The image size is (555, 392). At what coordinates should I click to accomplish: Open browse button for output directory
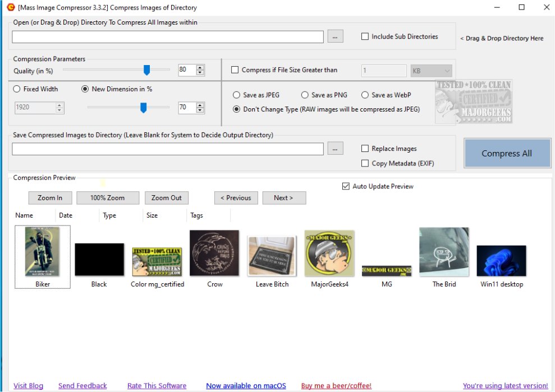(335, 149)
